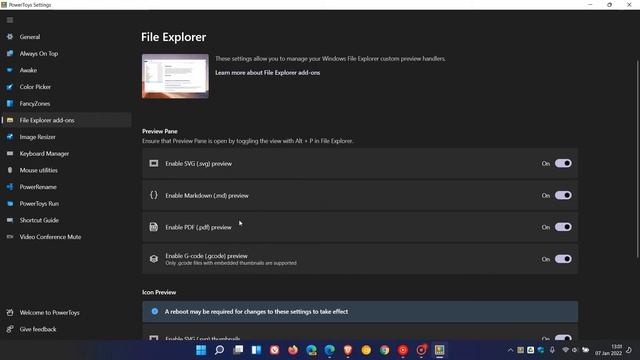
Task: Click the Mouse utilities sidebar icon
Action: (10, 170)
